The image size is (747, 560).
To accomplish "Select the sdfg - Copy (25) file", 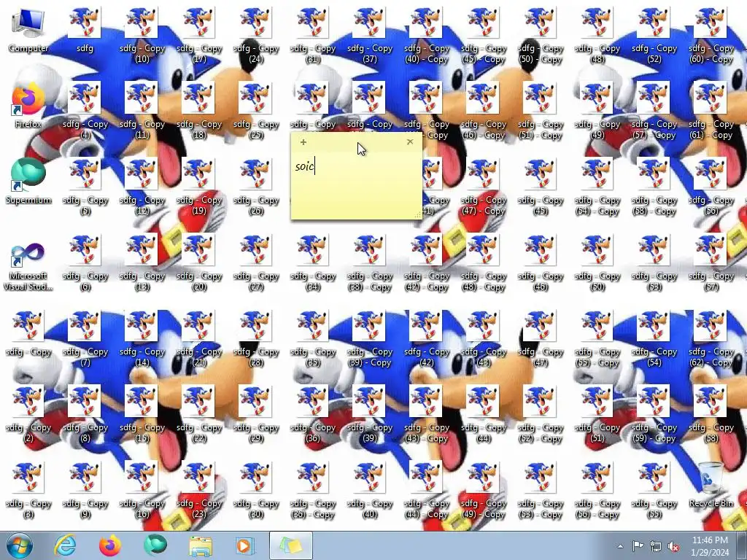I will pyautogui.click(x=255, y=111).
